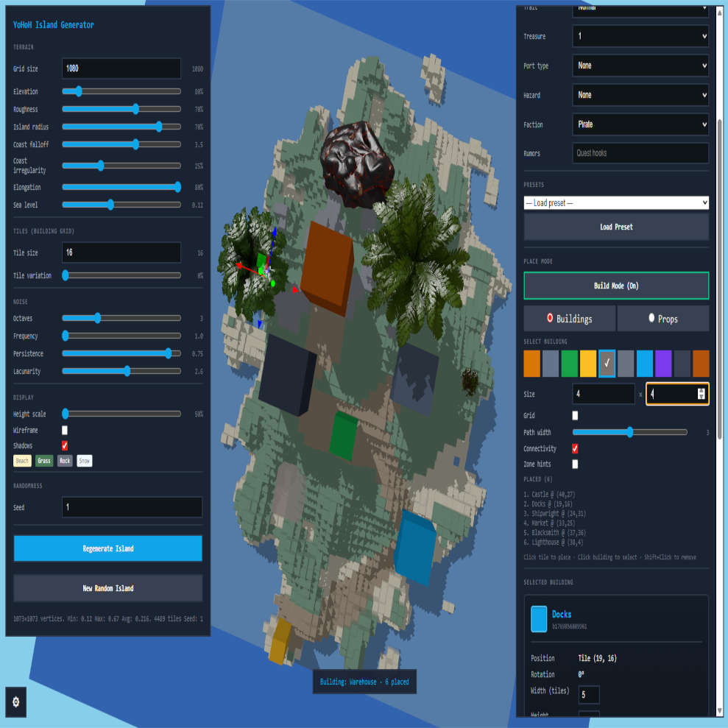
Task: Pick the yellow building swatch
Action: (x=588, y=363)
